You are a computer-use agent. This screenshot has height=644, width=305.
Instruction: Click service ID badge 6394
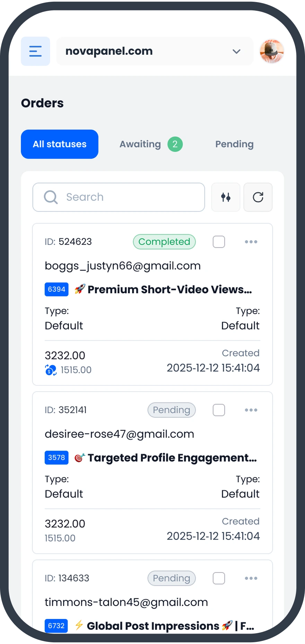(56, 289)
